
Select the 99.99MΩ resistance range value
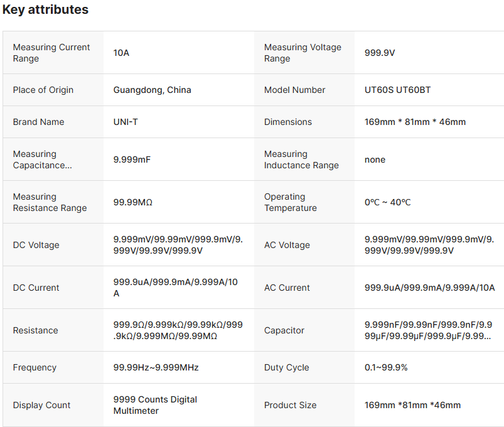point(133,202)
